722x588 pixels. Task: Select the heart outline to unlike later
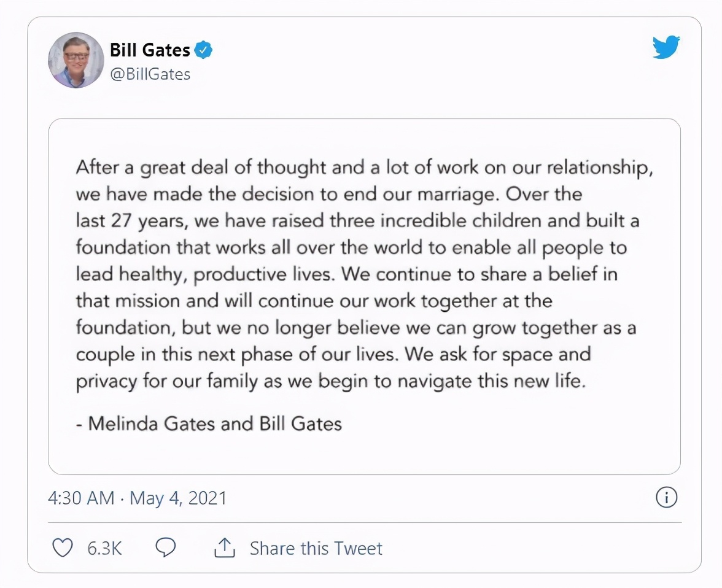click(62, 548)
